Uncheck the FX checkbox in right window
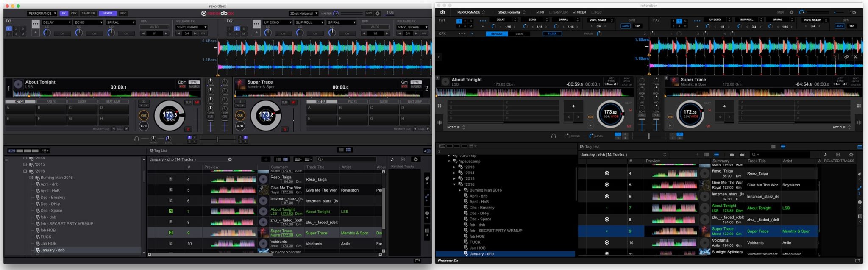 tap(538, 12)
